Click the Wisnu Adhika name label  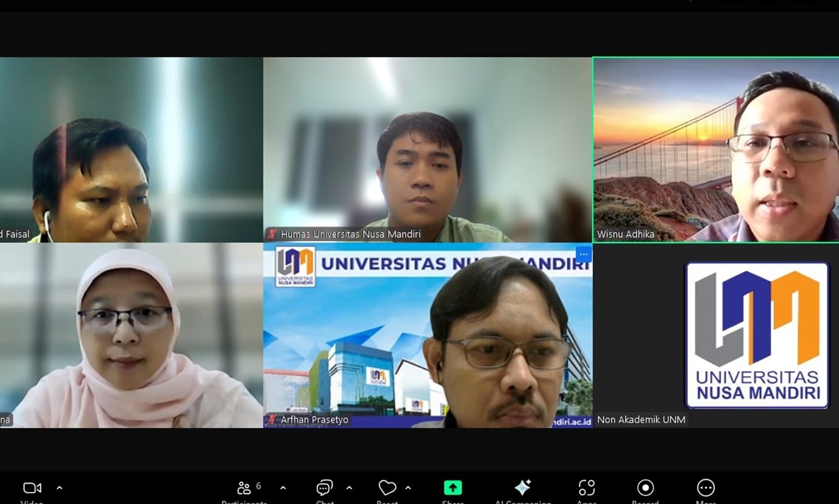625,234
